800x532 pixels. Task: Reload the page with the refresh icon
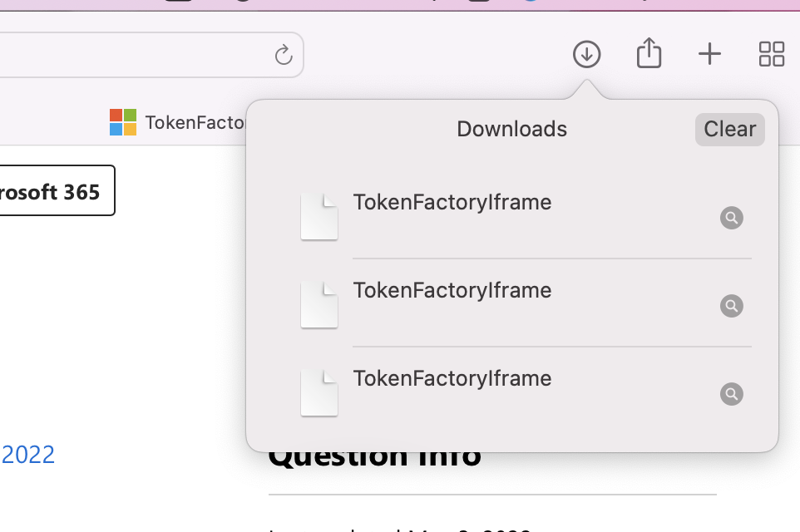[x=284, y=55]
